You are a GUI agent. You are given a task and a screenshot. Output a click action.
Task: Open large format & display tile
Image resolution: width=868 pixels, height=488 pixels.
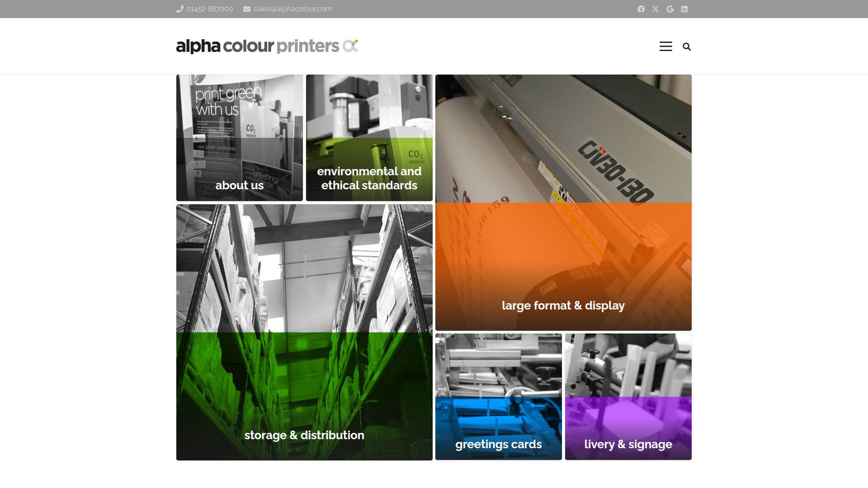click(x=563, y=202)
